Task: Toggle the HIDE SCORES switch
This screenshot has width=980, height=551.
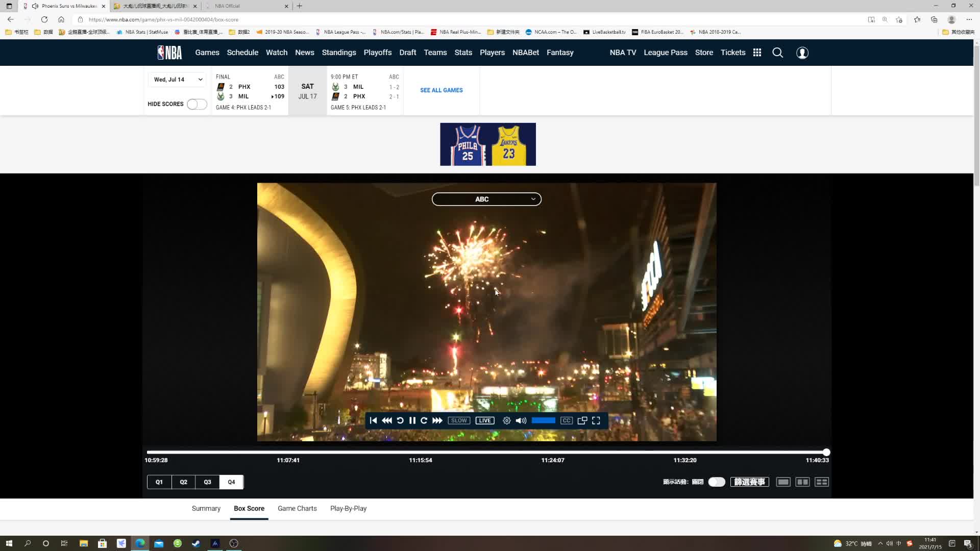Action: click(197, 104)
